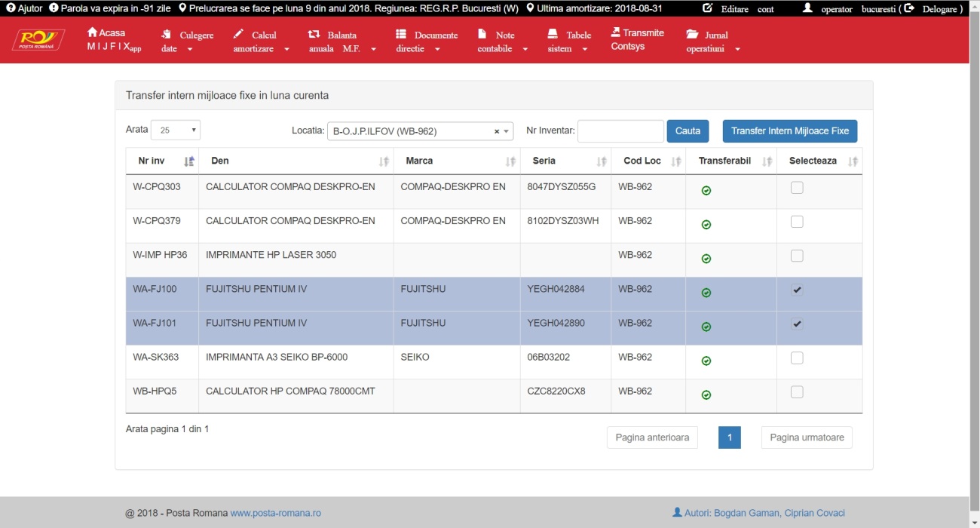Clear the selected Locatia with the x icon
This screenshot has height=528, width=980.
pos(497,132)
